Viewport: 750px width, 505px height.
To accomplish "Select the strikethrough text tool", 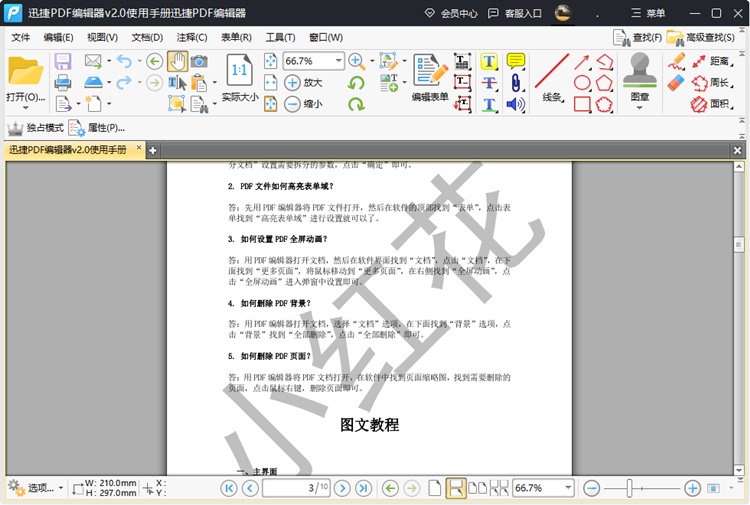I will tap(489, 83).
